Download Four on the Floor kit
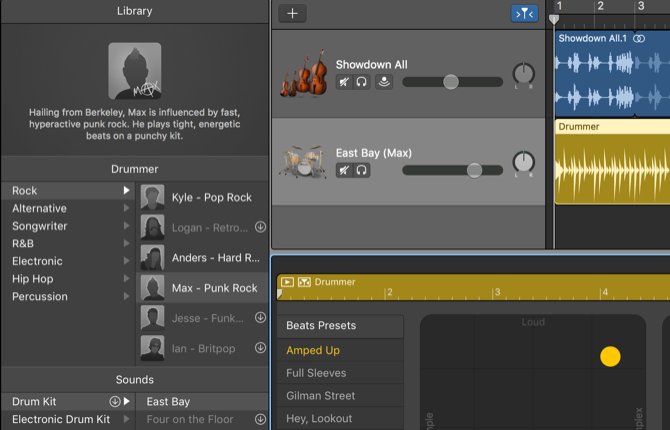The width and height of the screenshot is (670, 430). (260, 419)
